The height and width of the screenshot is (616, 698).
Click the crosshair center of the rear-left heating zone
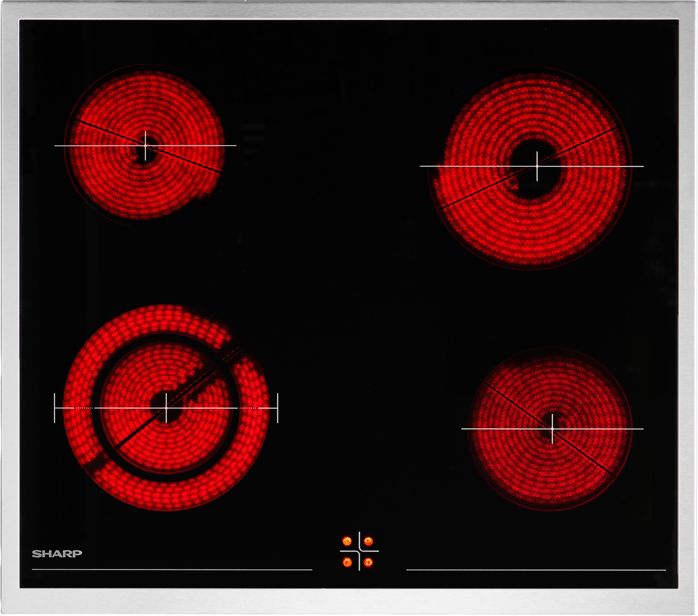click(x=145, y=145)
